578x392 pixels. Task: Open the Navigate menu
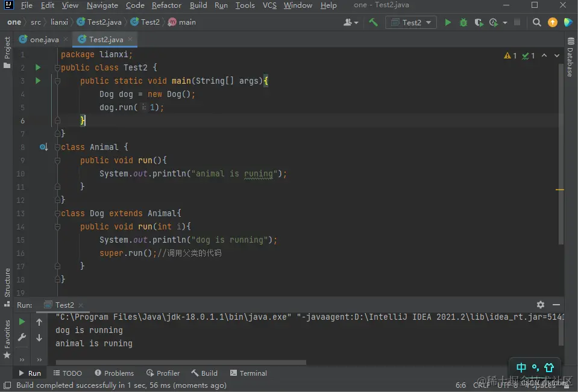[102, 5]
